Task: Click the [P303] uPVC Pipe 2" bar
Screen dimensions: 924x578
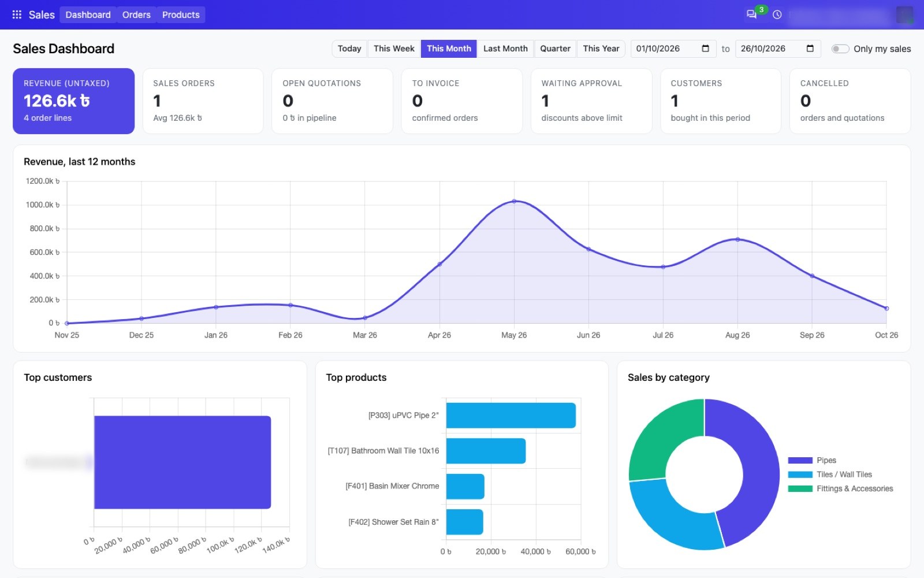Action: click(511, 416)
